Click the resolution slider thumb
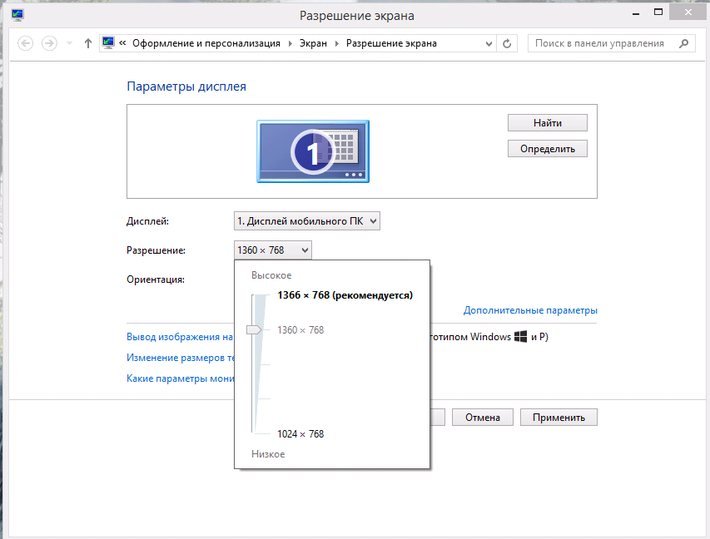710x539 pixels. (254, 330)
